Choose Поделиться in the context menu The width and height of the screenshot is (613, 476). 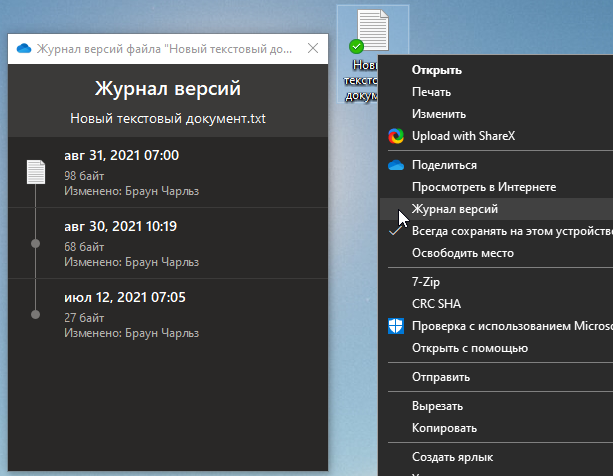496,165
